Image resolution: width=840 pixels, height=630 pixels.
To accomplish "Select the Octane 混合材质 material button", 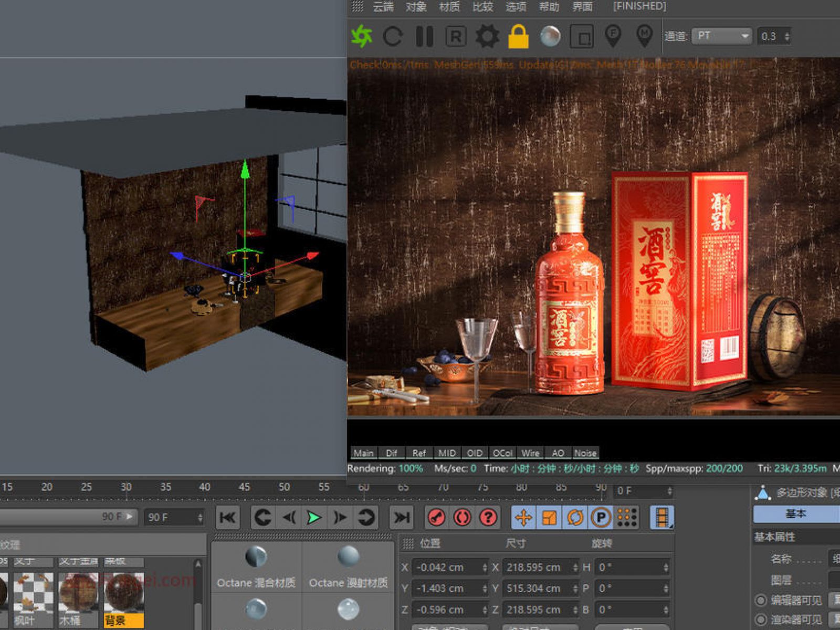I will [x=256, y=567].
